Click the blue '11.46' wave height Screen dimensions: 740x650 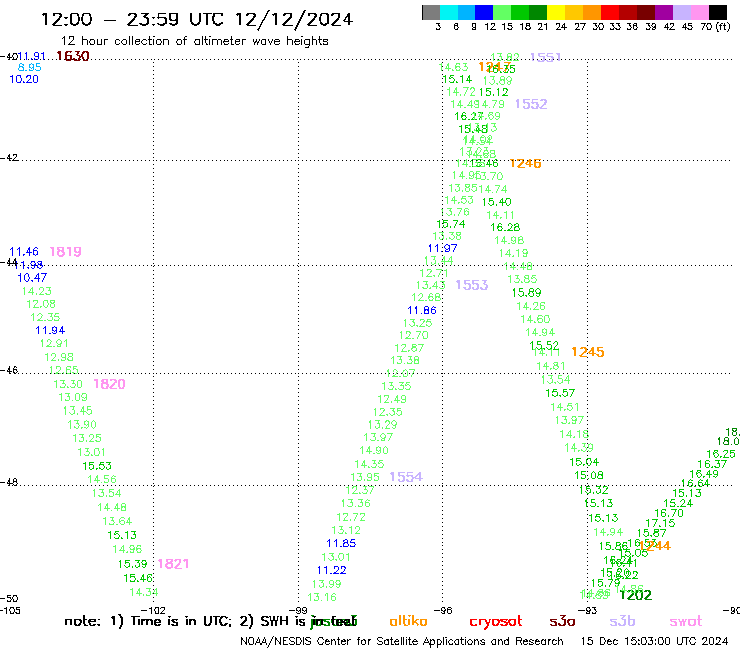click(x=24, y=252)
